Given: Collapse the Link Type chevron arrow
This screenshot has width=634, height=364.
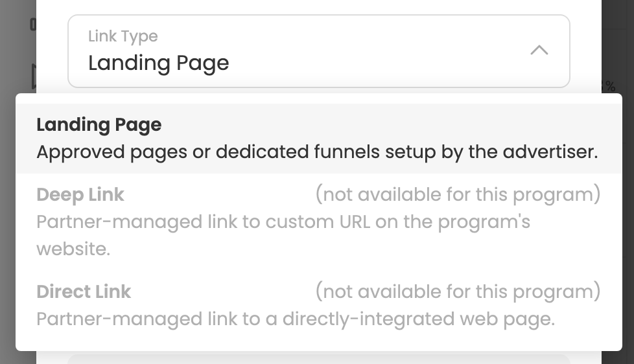Looking at the screenshot, I should 539,51.
